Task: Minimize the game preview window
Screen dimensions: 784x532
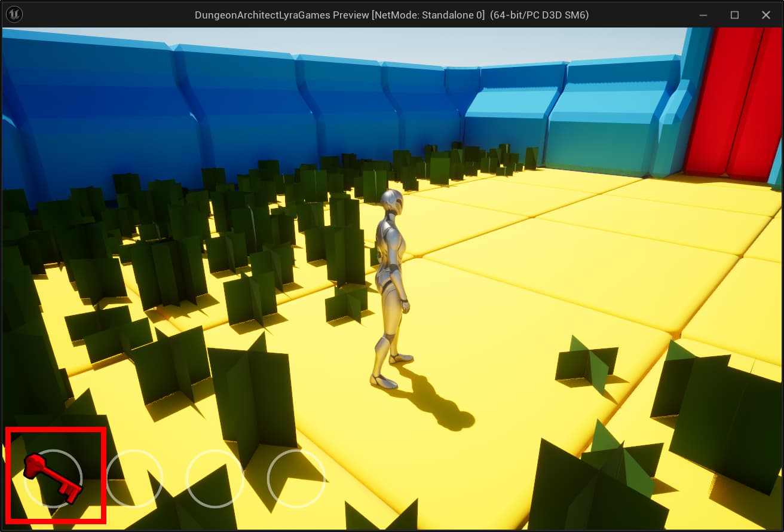Action: pos(704,15)
